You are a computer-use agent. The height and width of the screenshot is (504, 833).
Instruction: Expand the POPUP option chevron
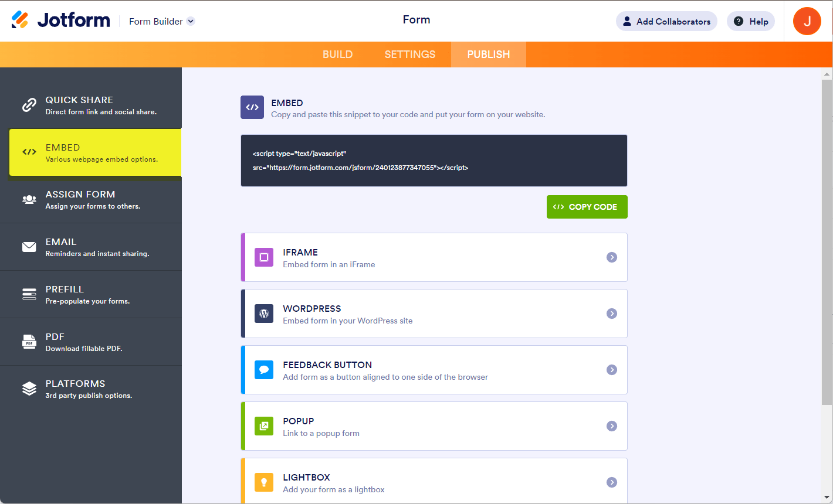(612, 426)
